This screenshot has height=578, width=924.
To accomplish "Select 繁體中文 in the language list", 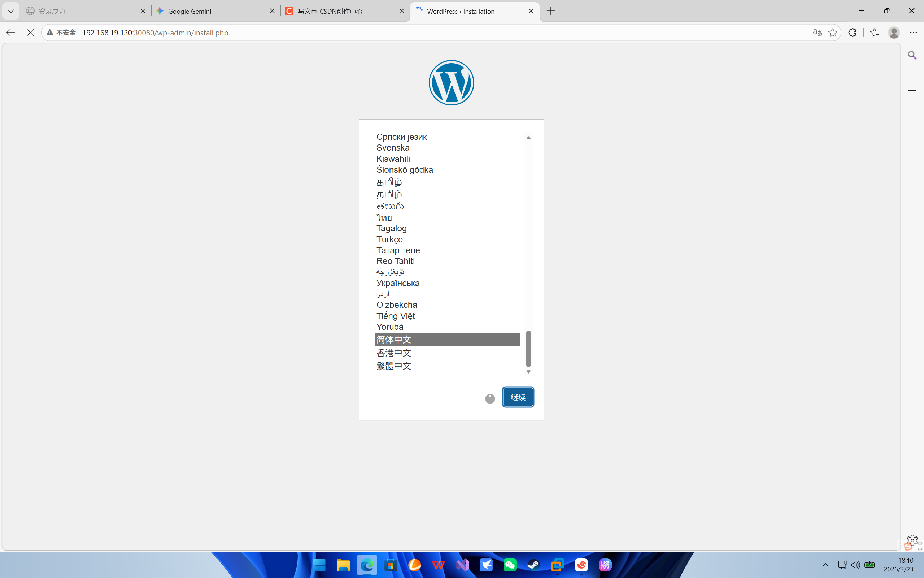I will 448,366.
